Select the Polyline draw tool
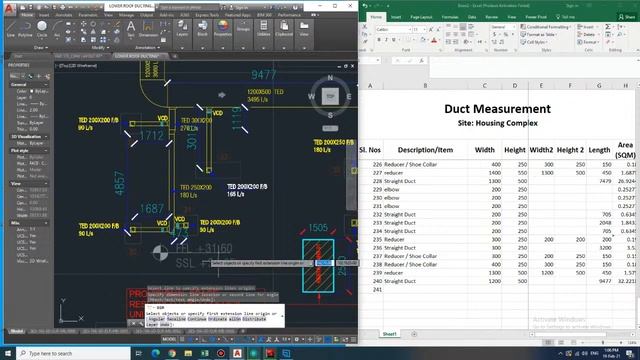This screenshot has width=640, height=360. click(x=25, y=29)
